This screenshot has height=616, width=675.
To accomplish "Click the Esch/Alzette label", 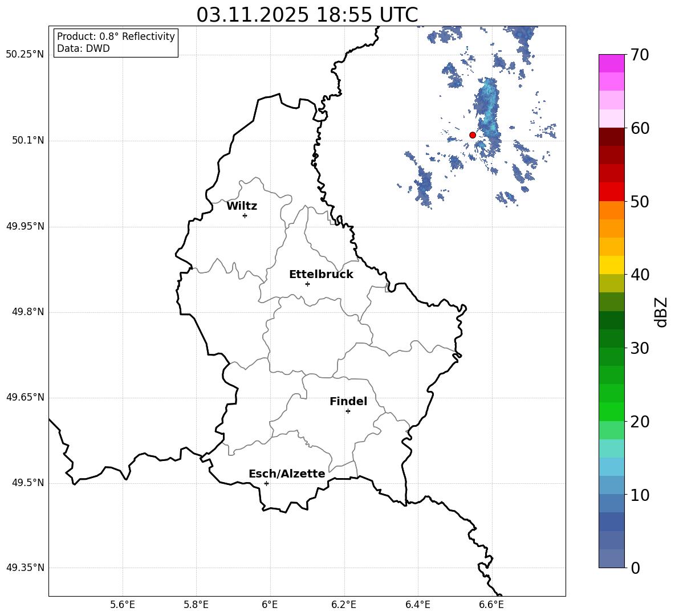I will (x=287, y=474).
